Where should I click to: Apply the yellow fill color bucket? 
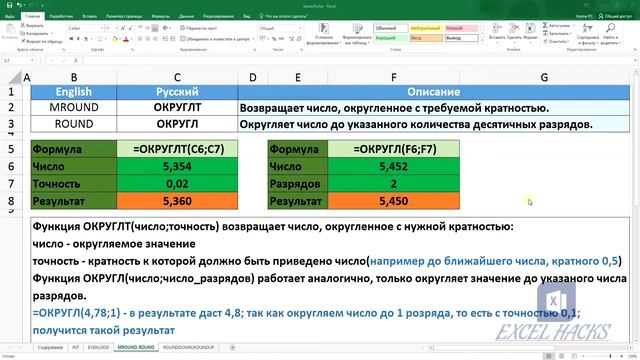(x=115, y=39)
